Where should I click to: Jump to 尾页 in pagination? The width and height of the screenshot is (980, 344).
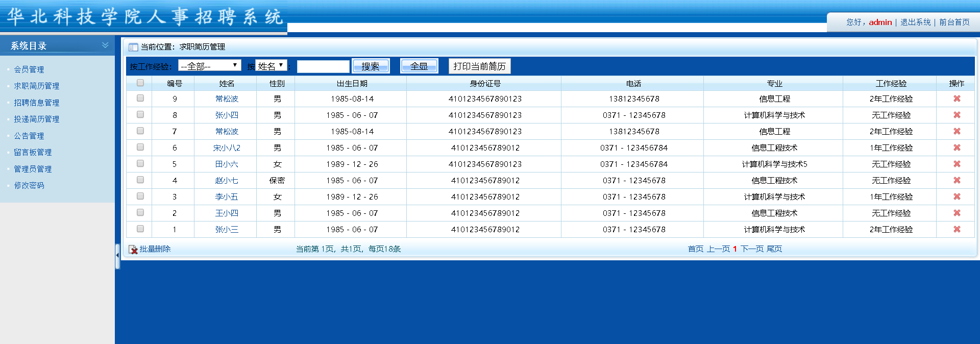(774, 249)
